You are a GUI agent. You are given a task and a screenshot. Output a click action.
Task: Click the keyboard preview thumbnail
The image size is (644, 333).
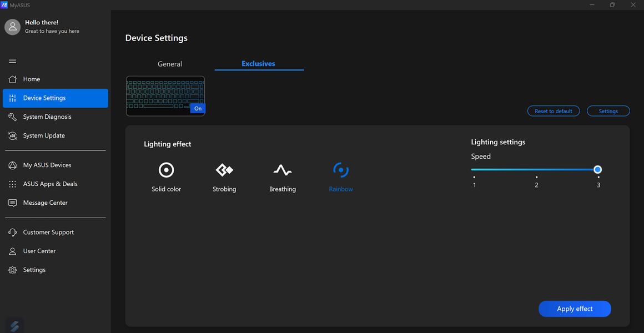(165, 96)
